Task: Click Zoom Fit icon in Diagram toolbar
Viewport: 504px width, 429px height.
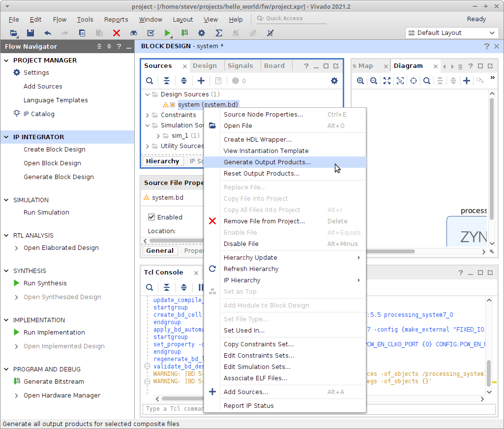Action: [387, 81]
